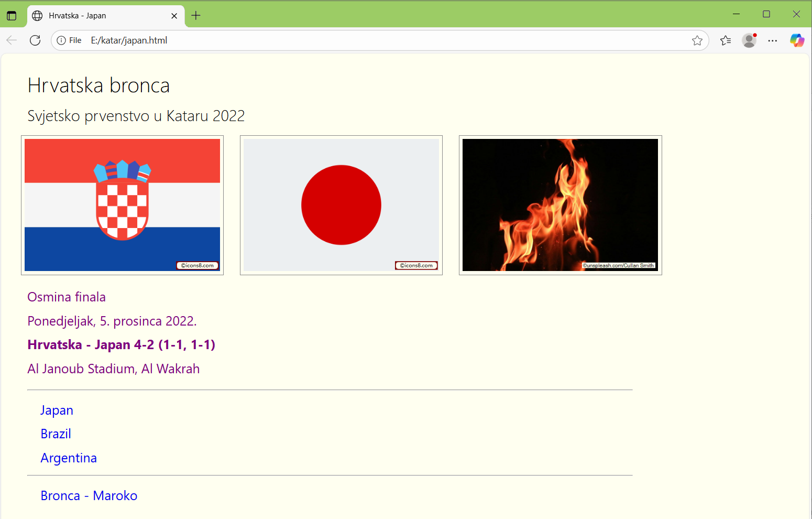The image size is (812, 519).
Task: Close the browser window
Action: 796,14
